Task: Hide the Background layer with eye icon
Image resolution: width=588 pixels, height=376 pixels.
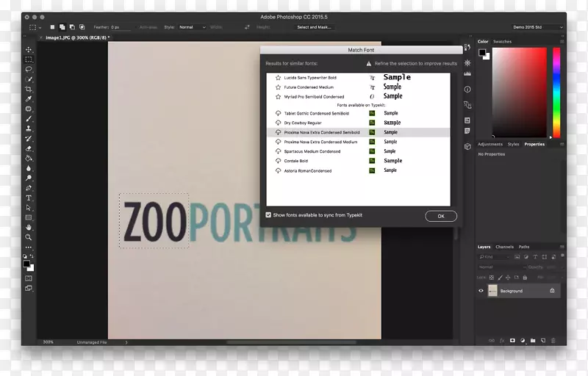Action: point(481,291)
